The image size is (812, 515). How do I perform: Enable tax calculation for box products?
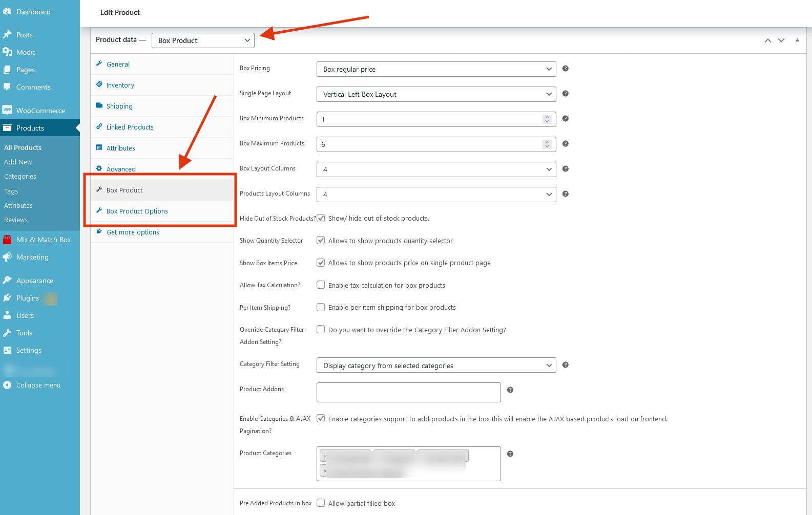321,285
